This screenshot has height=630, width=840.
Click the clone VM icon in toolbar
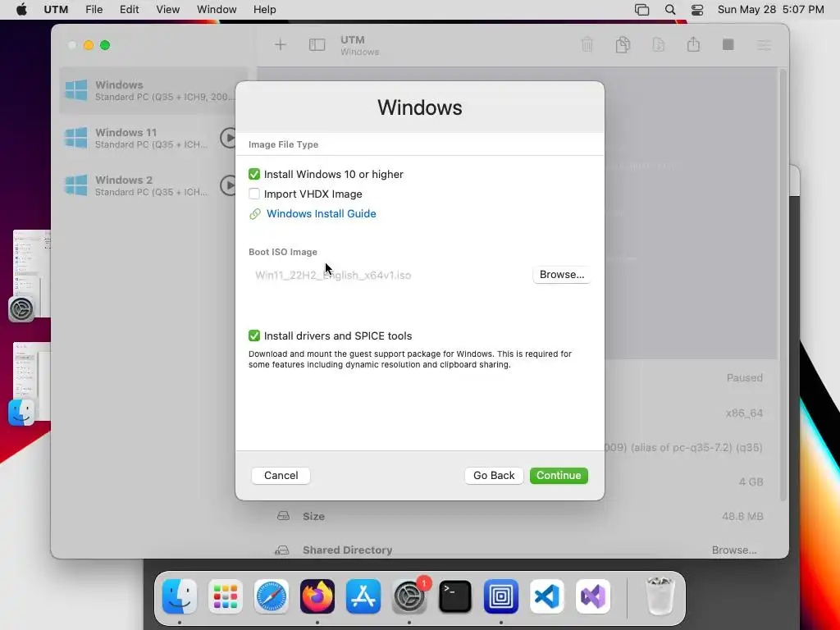click(x=623, y=45)
